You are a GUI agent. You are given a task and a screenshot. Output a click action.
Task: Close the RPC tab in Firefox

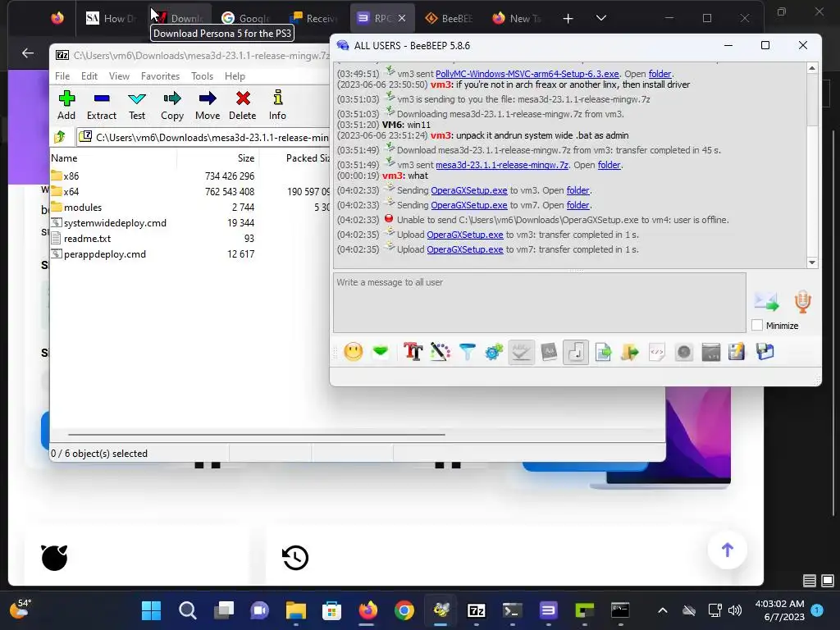(x=402, y=18)
